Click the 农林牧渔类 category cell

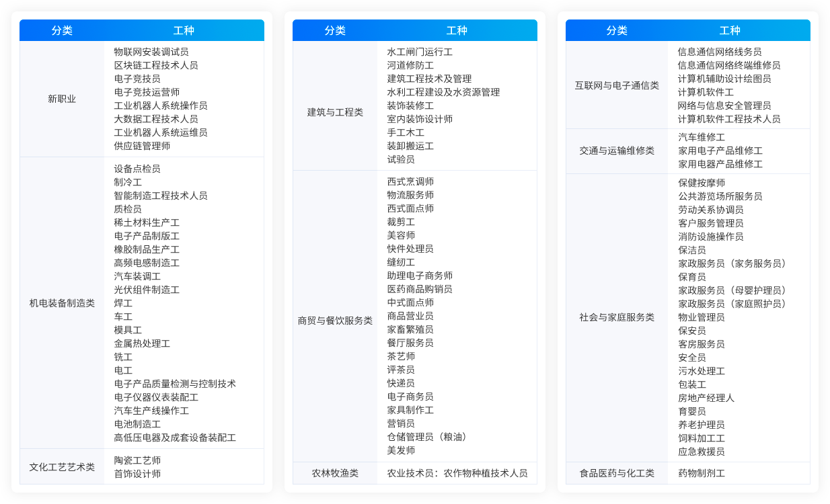click(335, 473)
